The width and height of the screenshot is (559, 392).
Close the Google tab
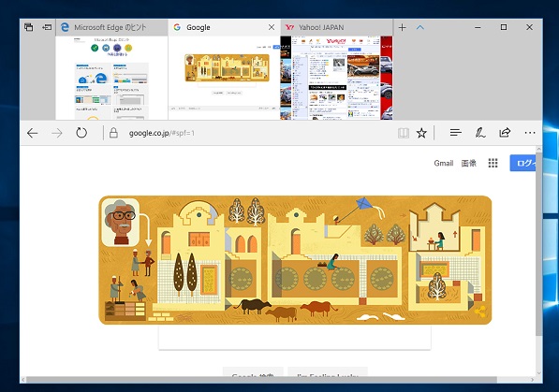272,27
